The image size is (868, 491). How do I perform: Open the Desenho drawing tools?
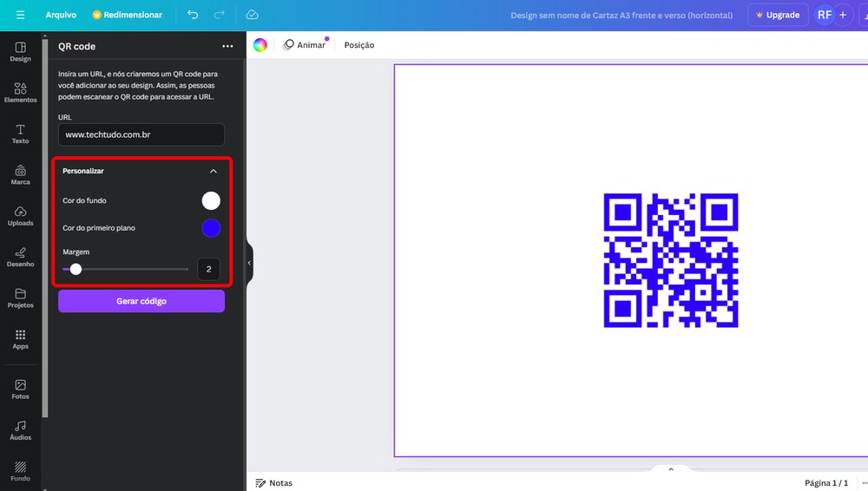point(21,257)
